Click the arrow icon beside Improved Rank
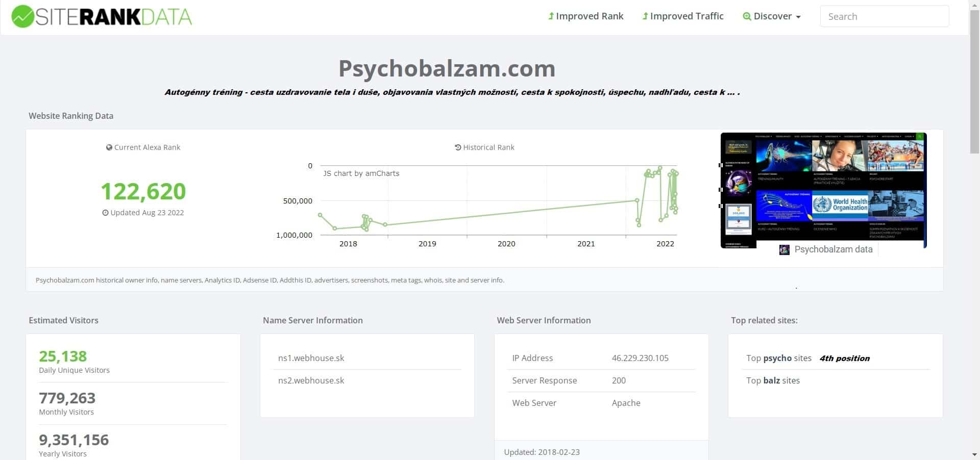980x460 pixels. click(551, 16)
